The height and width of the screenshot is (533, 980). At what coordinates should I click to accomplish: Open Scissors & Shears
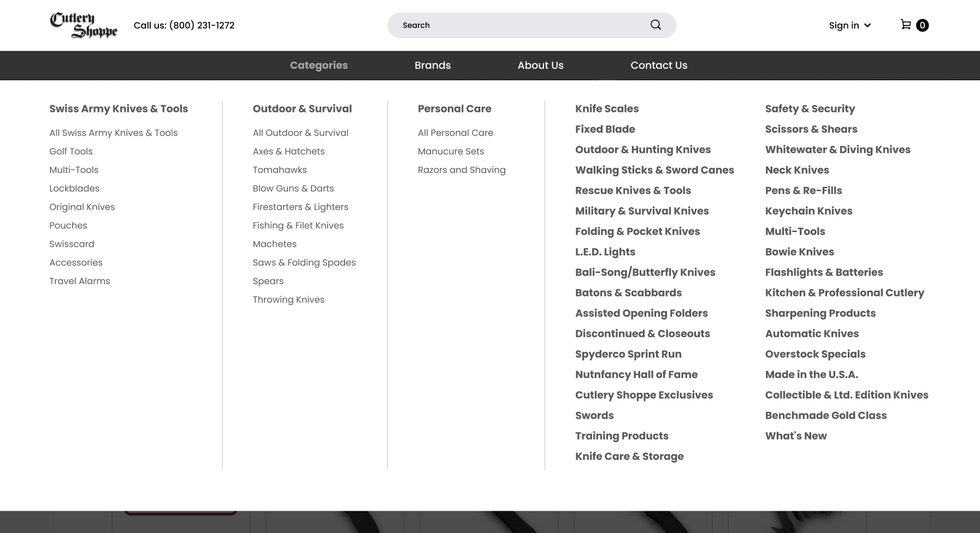point(811,129)
